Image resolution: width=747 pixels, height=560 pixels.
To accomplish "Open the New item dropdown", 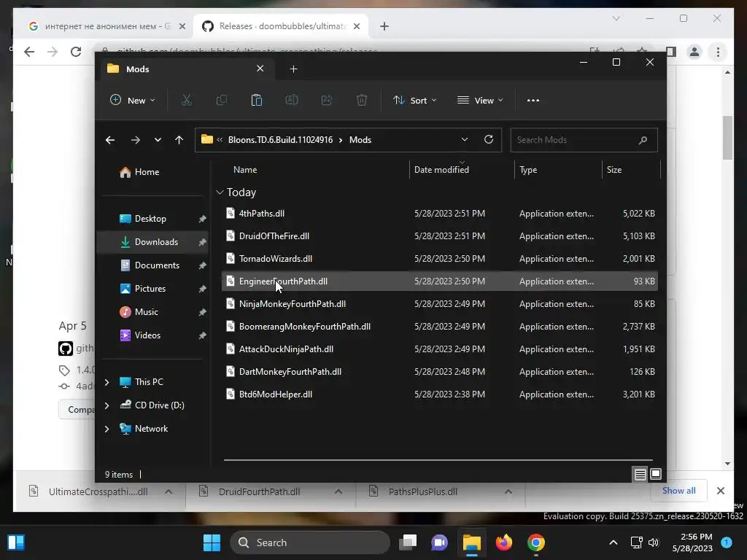I will 133,100.
